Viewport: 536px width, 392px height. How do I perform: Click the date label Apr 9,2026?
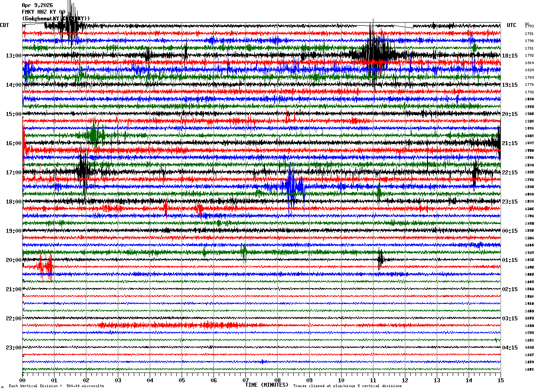click(37, 5)
